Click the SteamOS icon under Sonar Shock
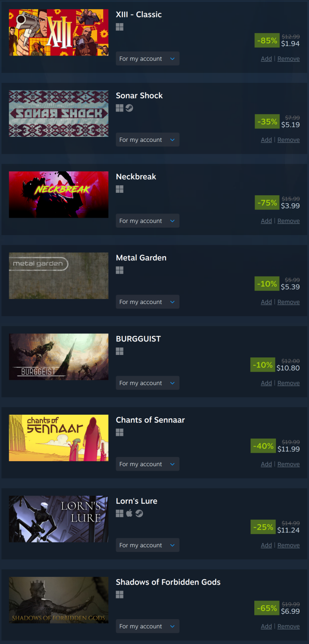 [x=129, y=108]
